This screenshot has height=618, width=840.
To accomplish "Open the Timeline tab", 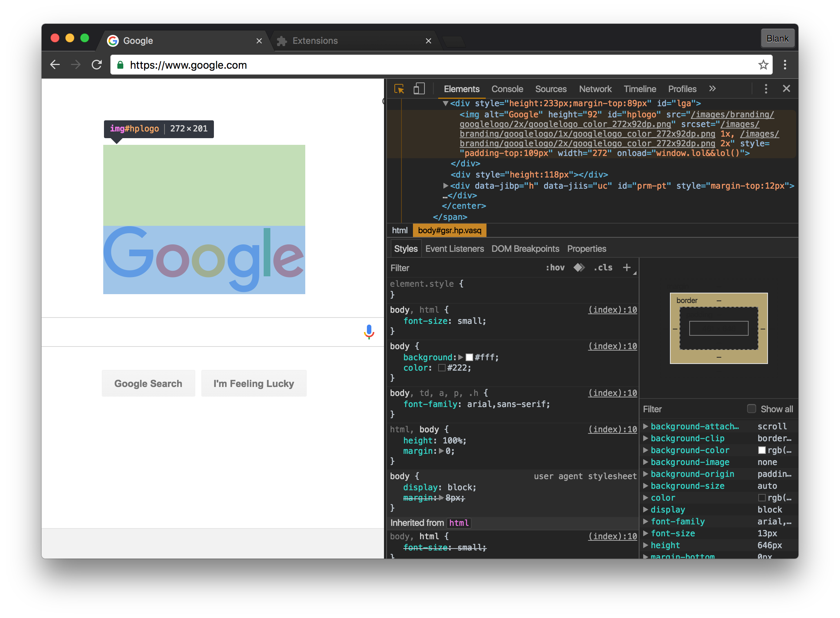I will coord(639,89).
